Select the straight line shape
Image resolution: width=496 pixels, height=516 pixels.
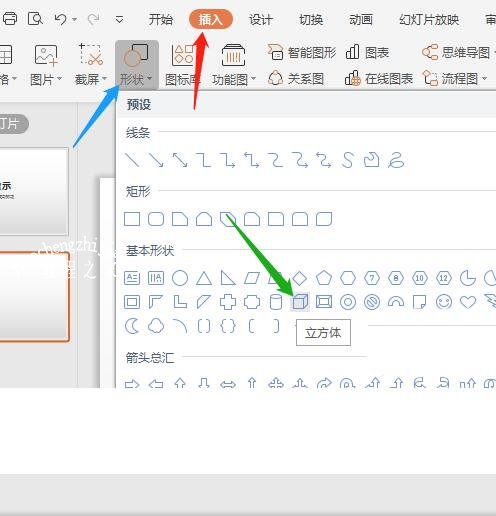132,160
